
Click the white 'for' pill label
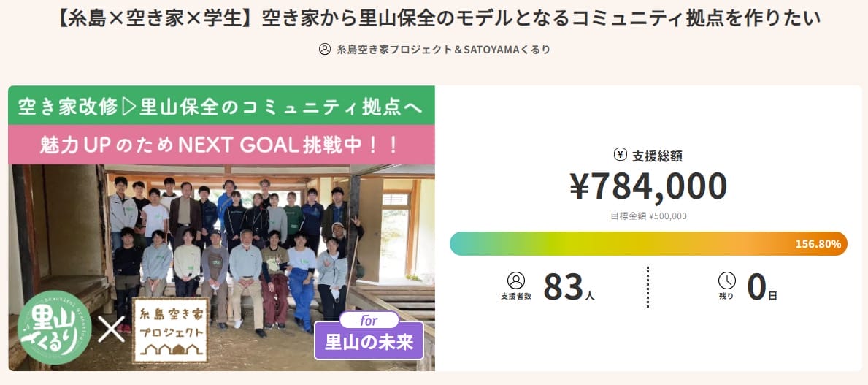(369, 320)
